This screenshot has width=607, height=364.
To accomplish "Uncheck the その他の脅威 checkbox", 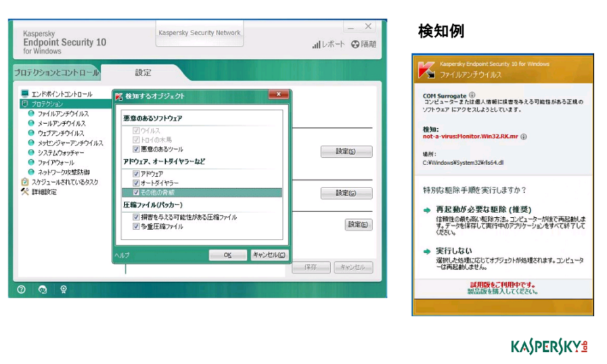I will 136,192.
